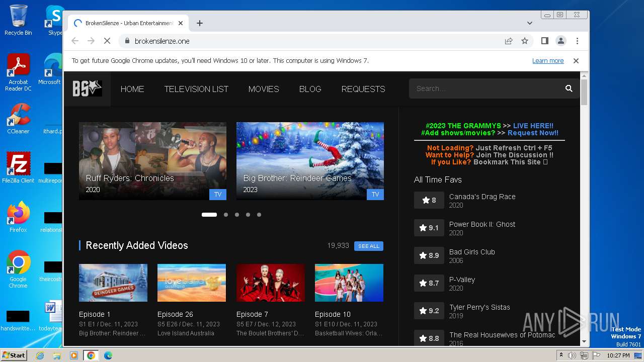Click SEE ALL button

pyautogui.click(x=369, y=246)
